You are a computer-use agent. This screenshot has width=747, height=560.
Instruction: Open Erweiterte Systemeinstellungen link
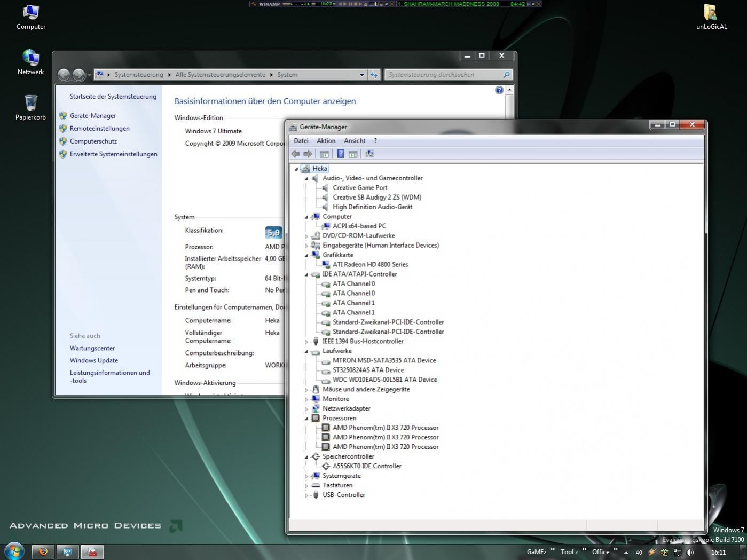tap(113, 154)
